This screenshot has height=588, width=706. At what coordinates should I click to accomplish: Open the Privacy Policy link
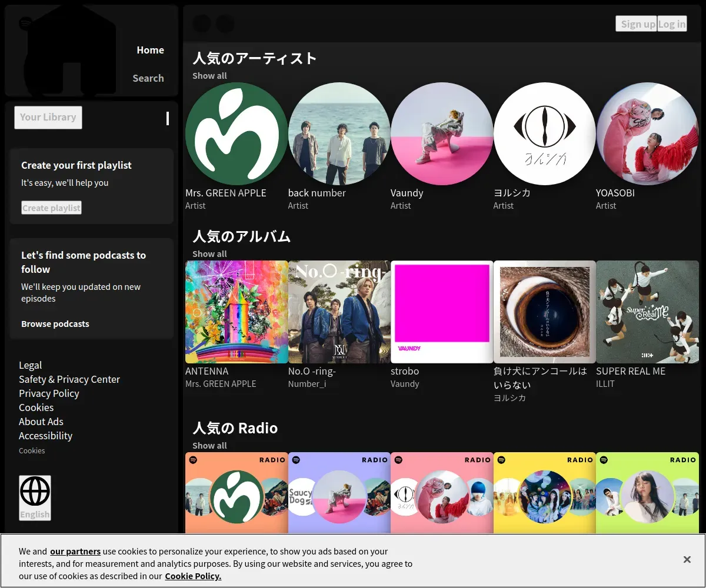coord(49,393)
